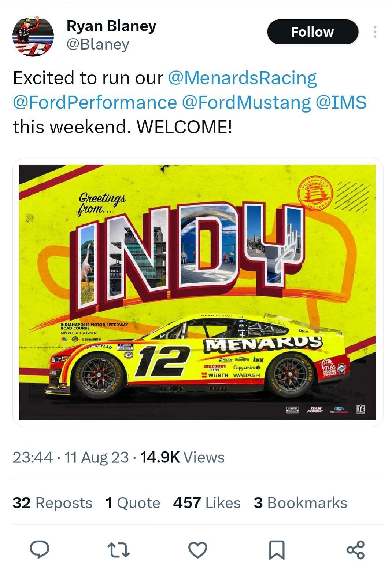Open the @FordMustang mention

point(246,103)
